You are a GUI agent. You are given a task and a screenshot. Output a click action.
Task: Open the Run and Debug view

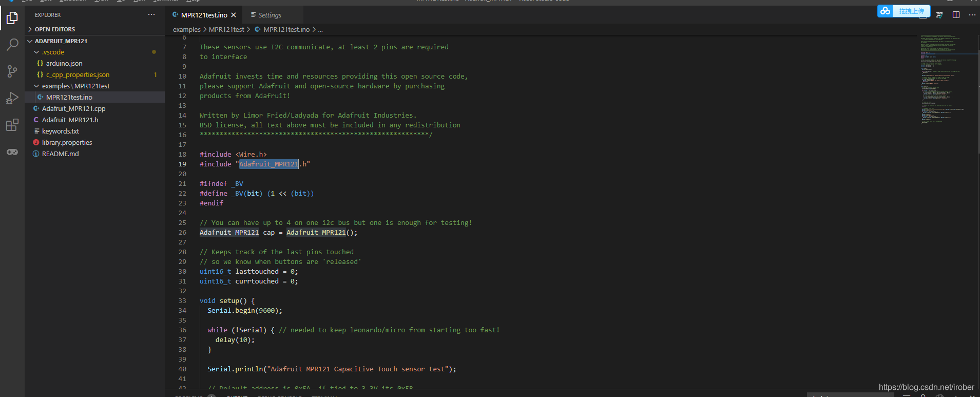click(x=12, y=98)
